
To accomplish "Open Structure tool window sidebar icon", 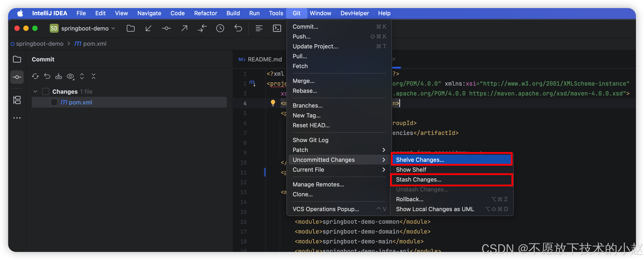I will tap(17, 100).
